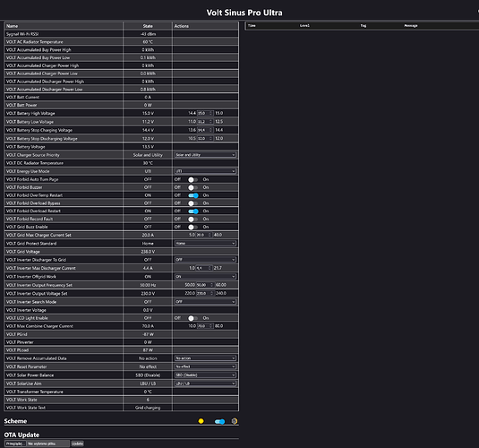Click the yellow sun icon in the Scheme row
The height and width of the screenshot is (448, 479).
click(x=201, y=421)
